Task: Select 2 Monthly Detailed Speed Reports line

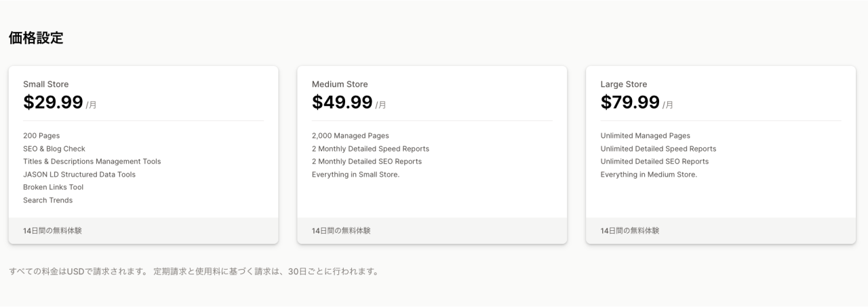Action: coord(370,149)
